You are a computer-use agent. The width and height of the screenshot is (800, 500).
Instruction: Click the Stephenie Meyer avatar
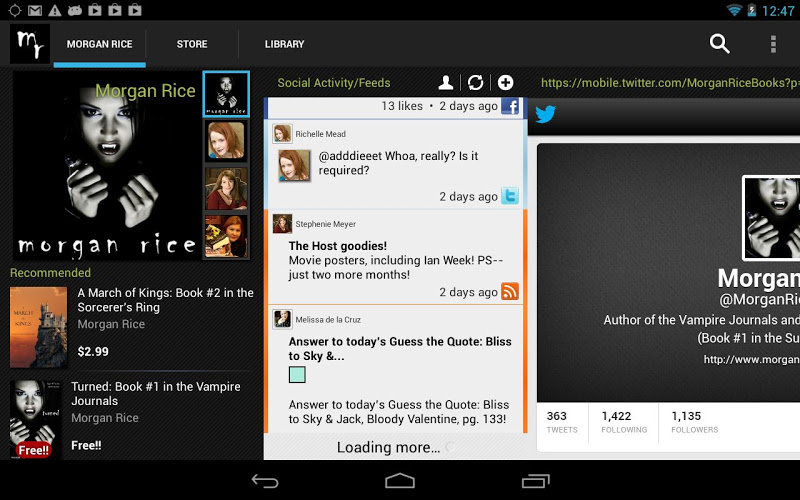coord(282,223)
